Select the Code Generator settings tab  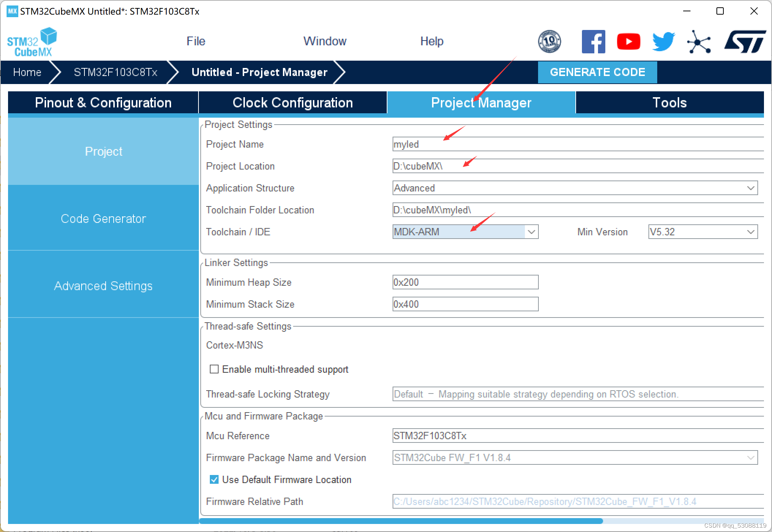click(x=103, y=219)
